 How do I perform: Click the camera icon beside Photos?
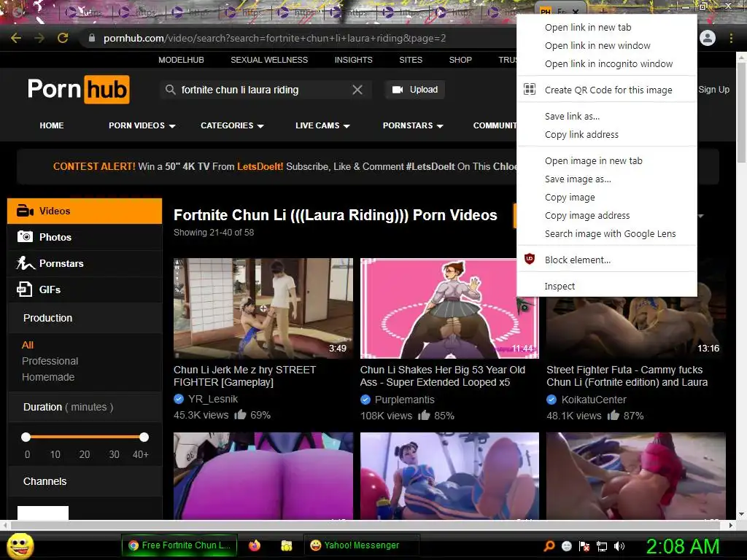pyautogui.click(x=26, y=237)
